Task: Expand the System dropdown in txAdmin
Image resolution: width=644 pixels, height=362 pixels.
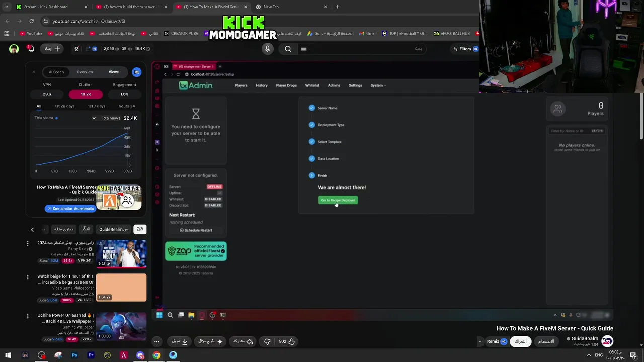Action: pos(378,85)
